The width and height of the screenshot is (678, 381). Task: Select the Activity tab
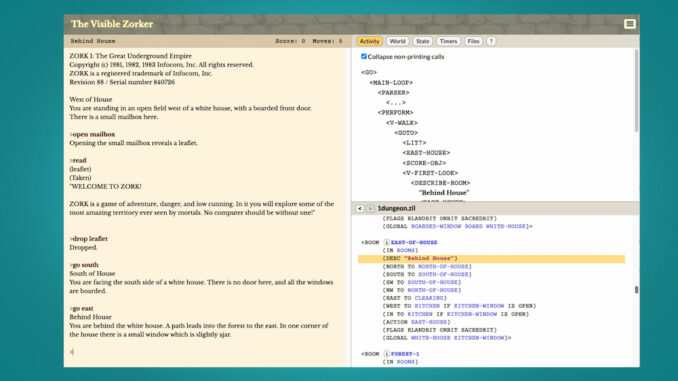(369, 41)
